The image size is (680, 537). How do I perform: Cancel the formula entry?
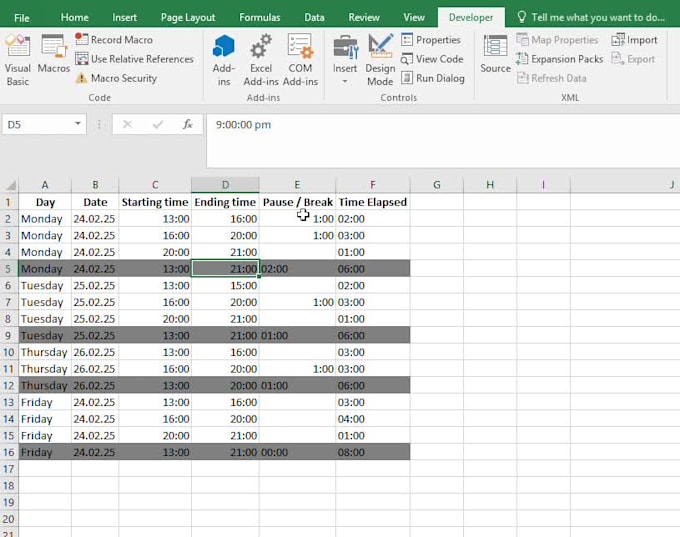coord(127,124)
